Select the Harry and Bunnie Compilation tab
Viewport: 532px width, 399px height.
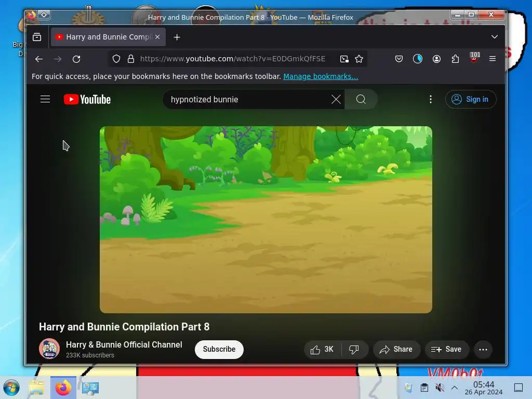108,37
